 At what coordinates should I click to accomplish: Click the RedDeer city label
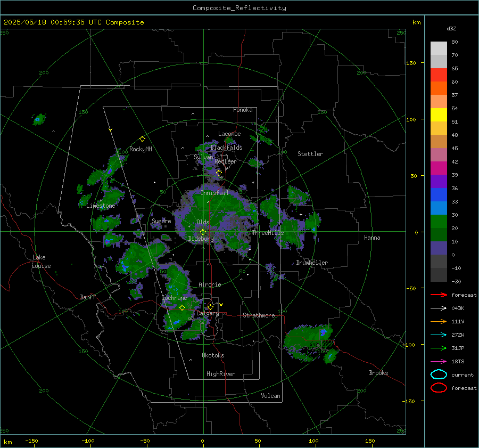[x=226, y=161]
